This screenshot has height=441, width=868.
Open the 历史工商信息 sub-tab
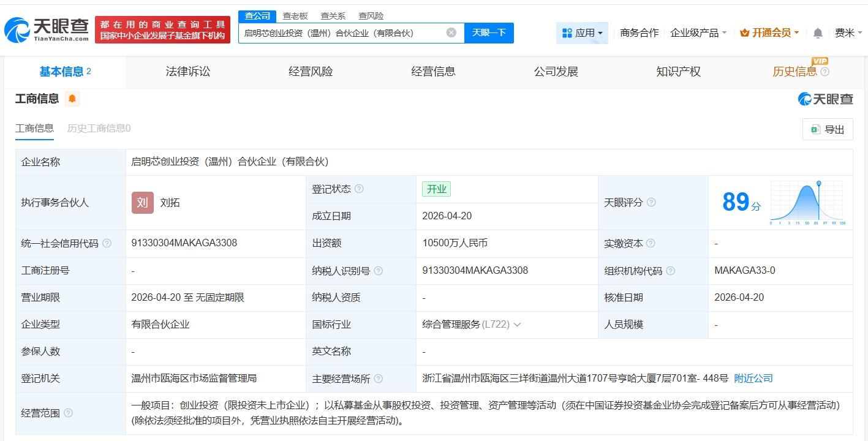coord(98,128)
